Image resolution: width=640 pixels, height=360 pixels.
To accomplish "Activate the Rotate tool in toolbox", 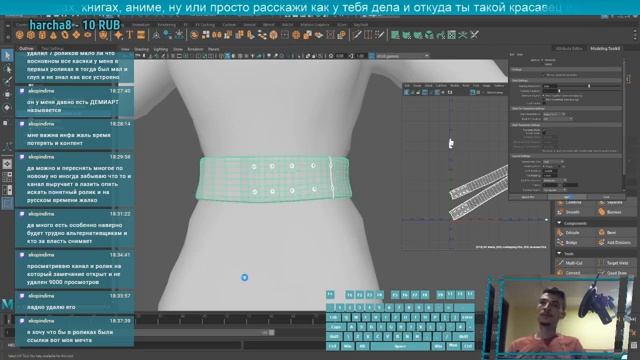I will (x=7, y=108).
